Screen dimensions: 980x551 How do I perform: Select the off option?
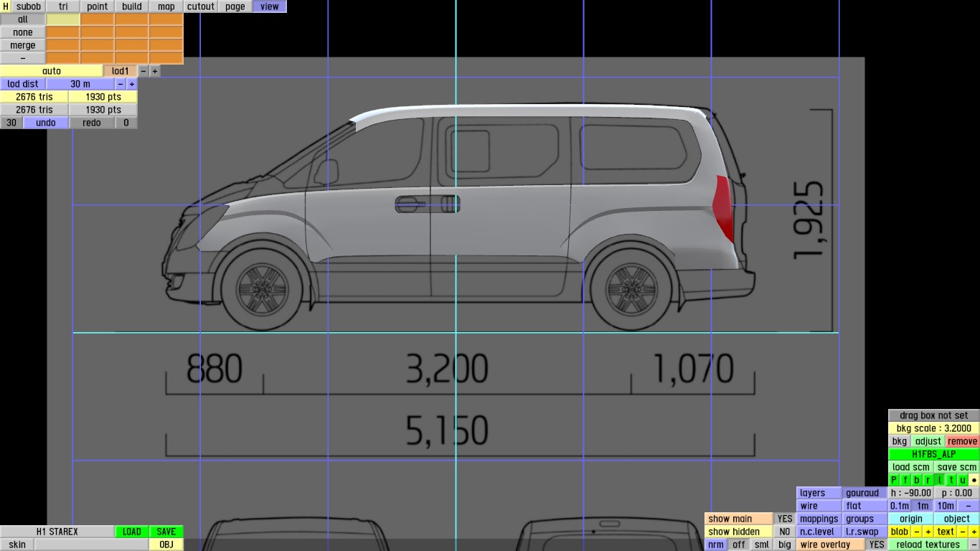click(x=739, y=545)
